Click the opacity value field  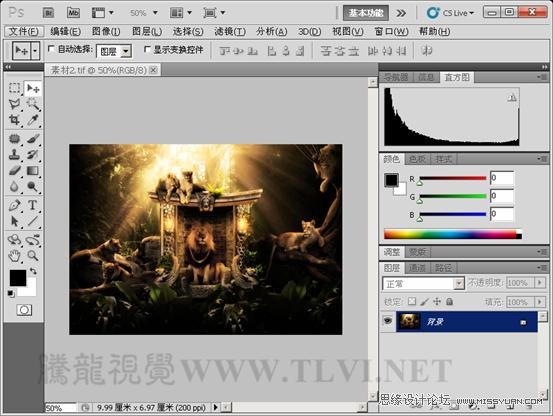tap(521, 283)
